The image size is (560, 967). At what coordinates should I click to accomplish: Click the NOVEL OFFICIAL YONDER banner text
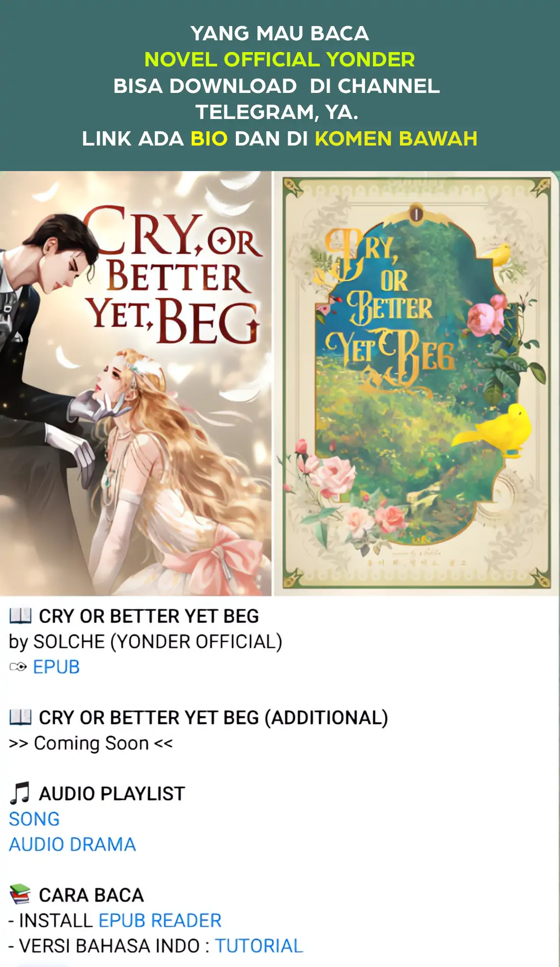click(280, 59)
